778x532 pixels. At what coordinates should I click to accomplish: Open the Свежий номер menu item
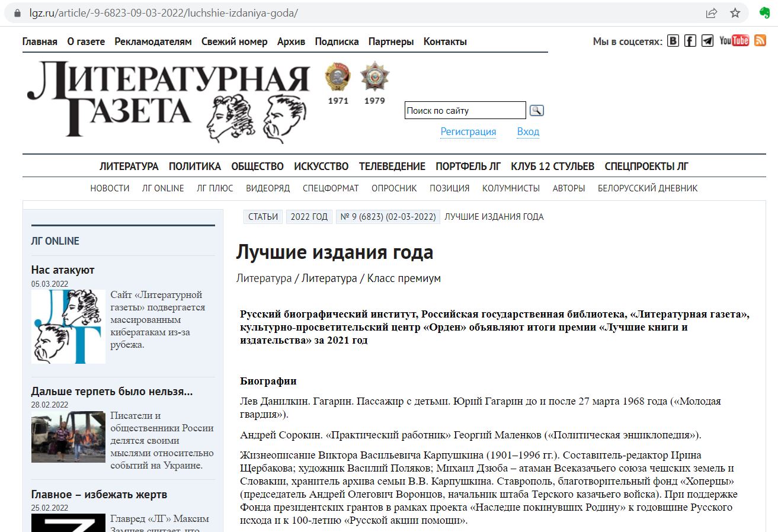pyautogui.click(x=235, y=41)
